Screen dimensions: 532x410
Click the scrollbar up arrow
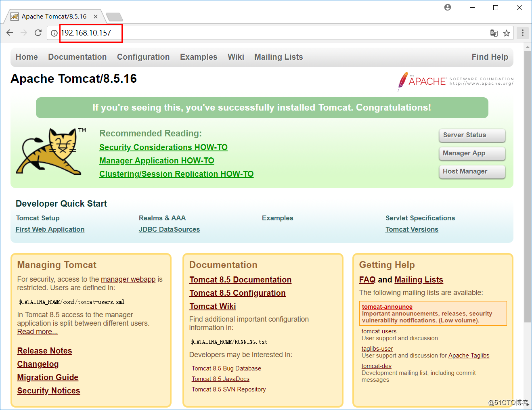click(x=528, y=47)
